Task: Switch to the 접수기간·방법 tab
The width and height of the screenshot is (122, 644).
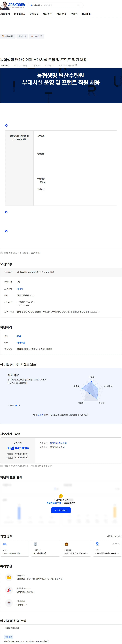Action: 20,66
